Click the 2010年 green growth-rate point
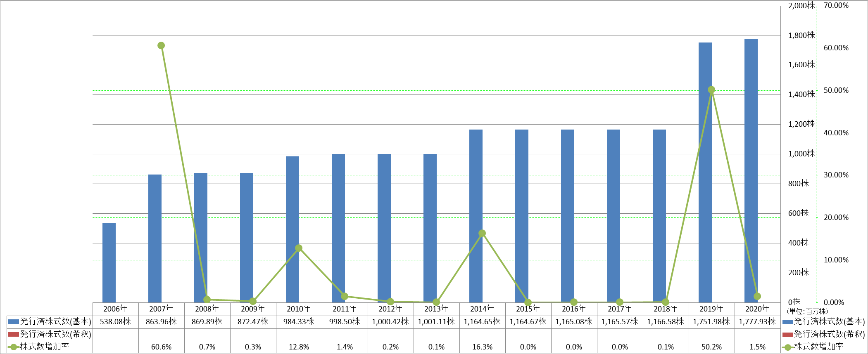 (x=299, y=248)
